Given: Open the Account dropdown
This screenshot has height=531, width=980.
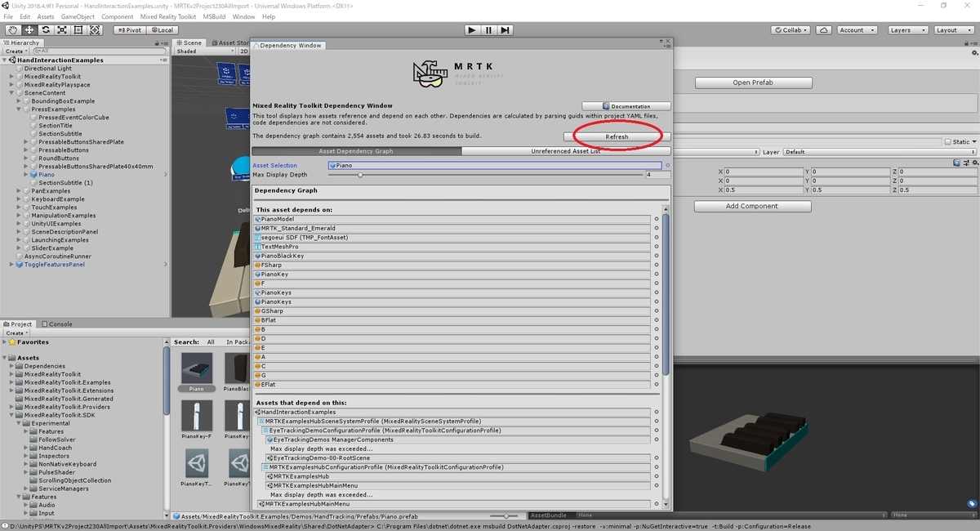Looking at the screenshot, I should tap(857, 30).
